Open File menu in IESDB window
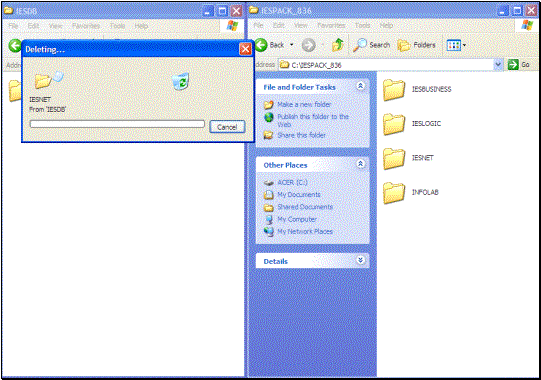Image resolution: width=541 pixels, height=380 pixels. 13,26
